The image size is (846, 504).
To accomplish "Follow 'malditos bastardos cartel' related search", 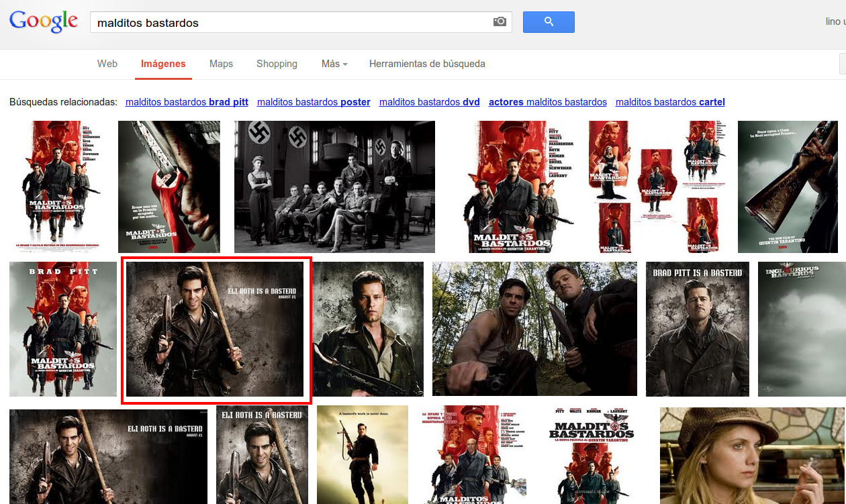I will coord(670,102).
